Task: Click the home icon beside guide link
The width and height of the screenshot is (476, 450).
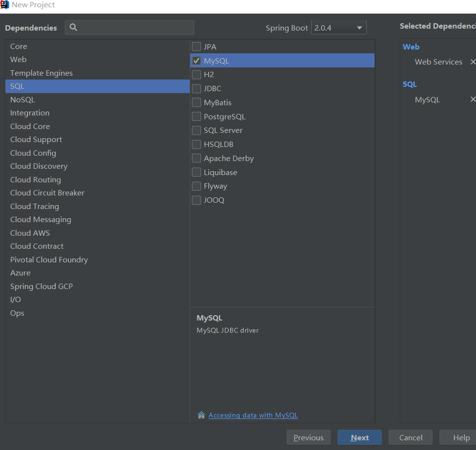Action: click(201, 415)
